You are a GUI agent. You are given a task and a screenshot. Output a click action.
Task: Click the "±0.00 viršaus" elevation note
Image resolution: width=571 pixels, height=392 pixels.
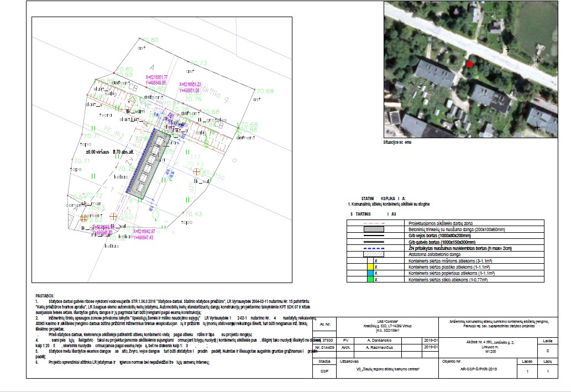click(x=98, y=152)
